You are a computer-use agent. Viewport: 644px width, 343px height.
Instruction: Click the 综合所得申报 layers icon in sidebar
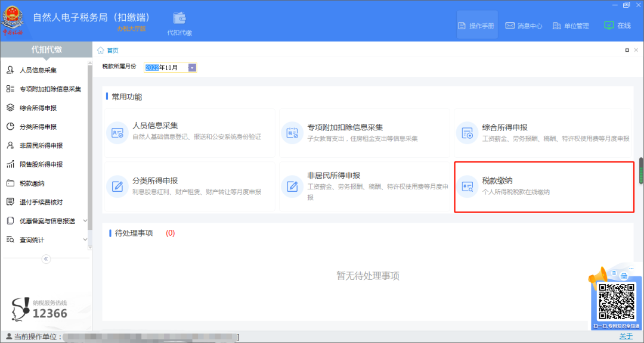10,108
